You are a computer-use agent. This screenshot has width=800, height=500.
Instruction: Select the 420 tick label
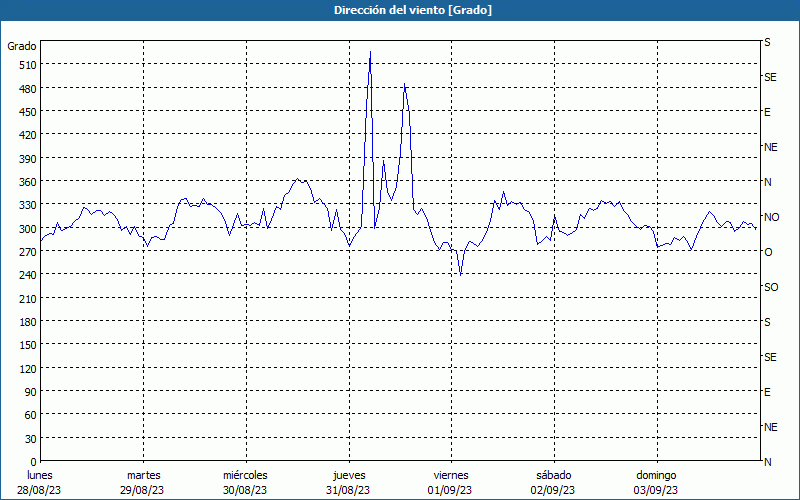coord(27,135)
